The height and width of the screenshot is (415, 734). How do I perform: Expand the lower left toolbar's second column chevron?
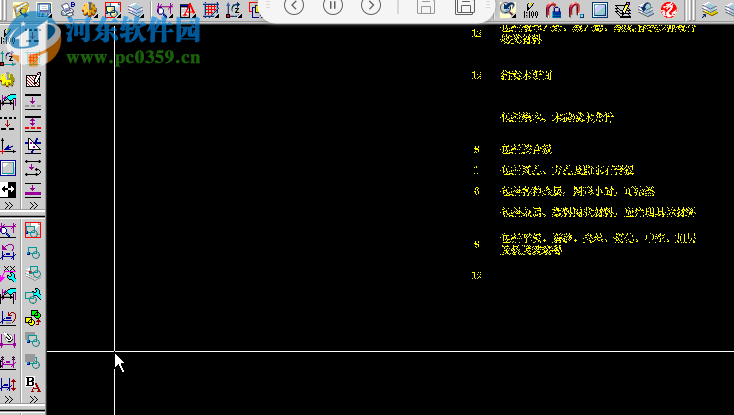click(33, 400)
